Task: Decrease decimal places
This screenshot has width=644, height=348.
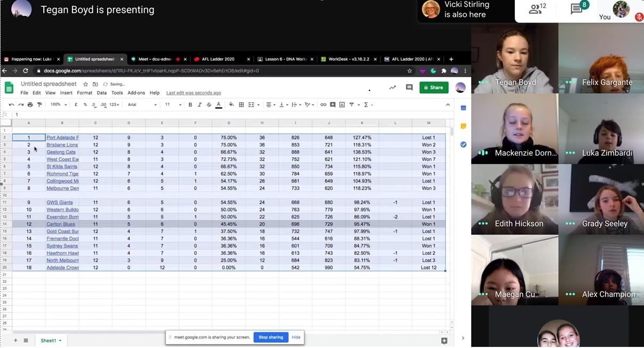Action: point(94,104)
